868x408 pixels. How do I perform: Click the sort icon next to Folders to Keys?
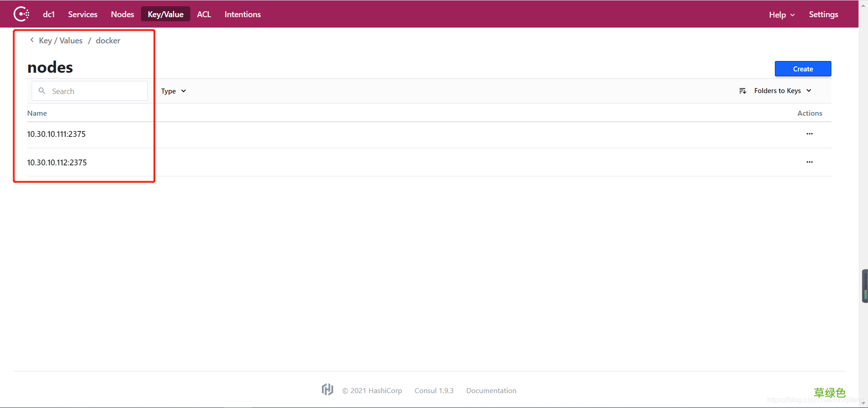(x=742, y=91)
